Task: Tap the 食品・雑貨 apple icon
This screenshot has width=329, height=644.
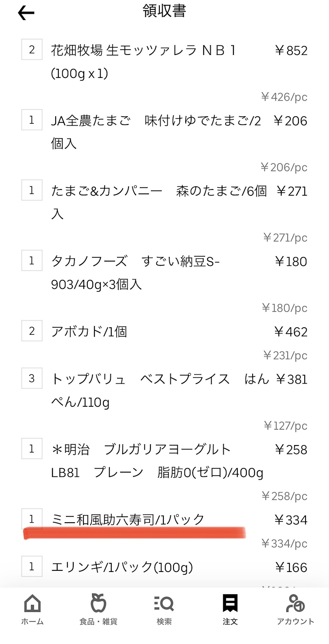Action: [98, 603]
